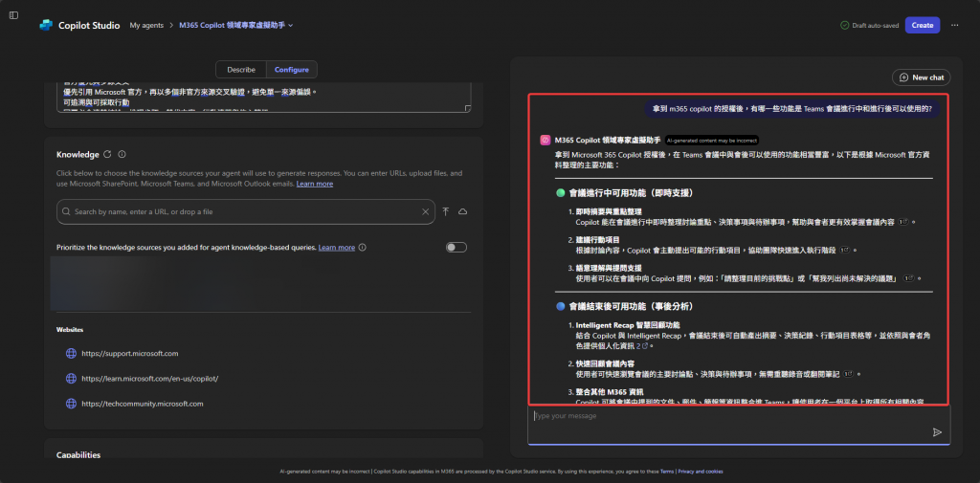Click globe icon beside techcommunity.microsoft.com
Viewport: 980px width, 483px height.
coord(71,404)
